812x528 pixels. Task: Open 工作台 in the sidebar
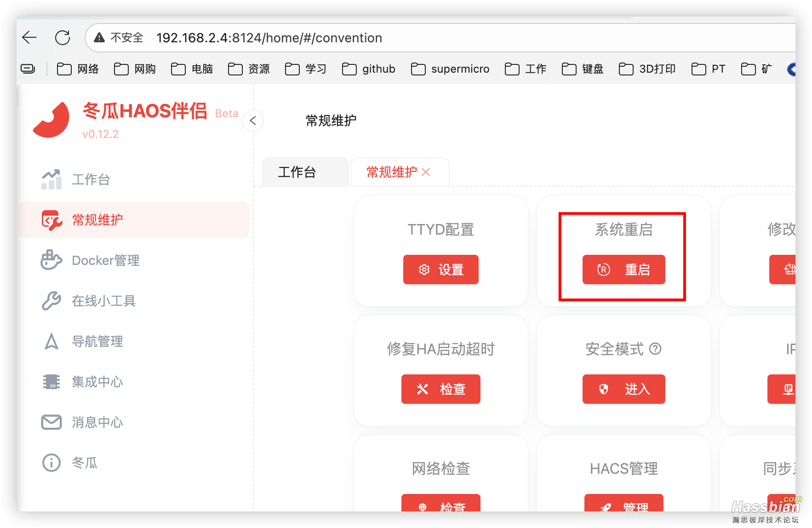(x=133, y=179)
